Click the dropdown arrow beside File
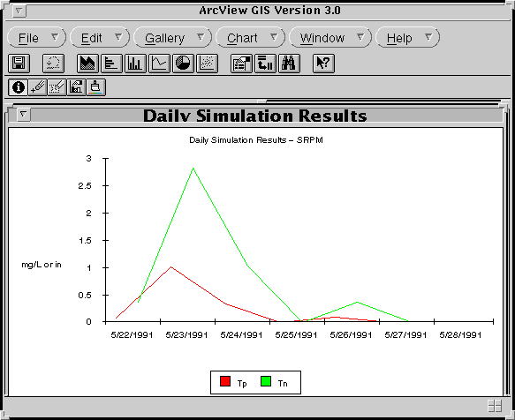Image resolution: width=515 pixels, height=420 pixels. [x=55, y=37]
